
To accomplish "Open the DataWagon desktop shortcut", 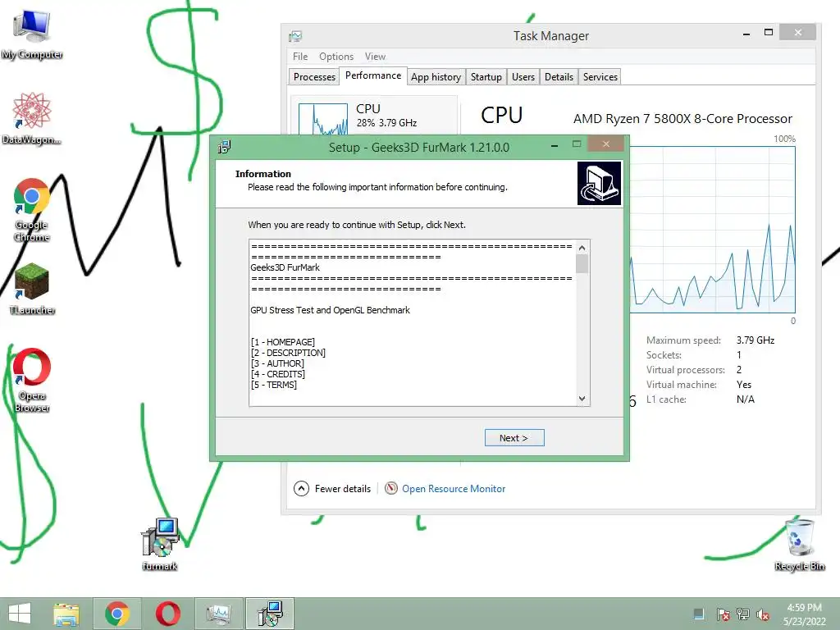I will [x=32, y=118].
